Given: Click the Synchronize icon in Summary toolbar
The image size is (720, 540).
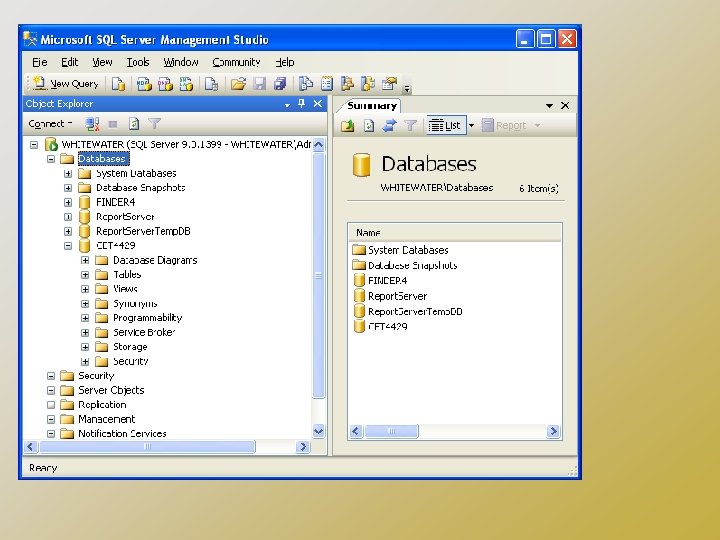Looking at the screenshot, I should coord(389,125).
